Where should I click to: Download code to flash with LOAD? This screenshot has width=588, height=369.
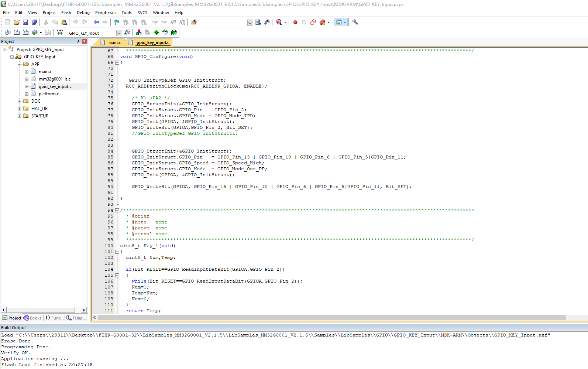[x=60, y=33]
